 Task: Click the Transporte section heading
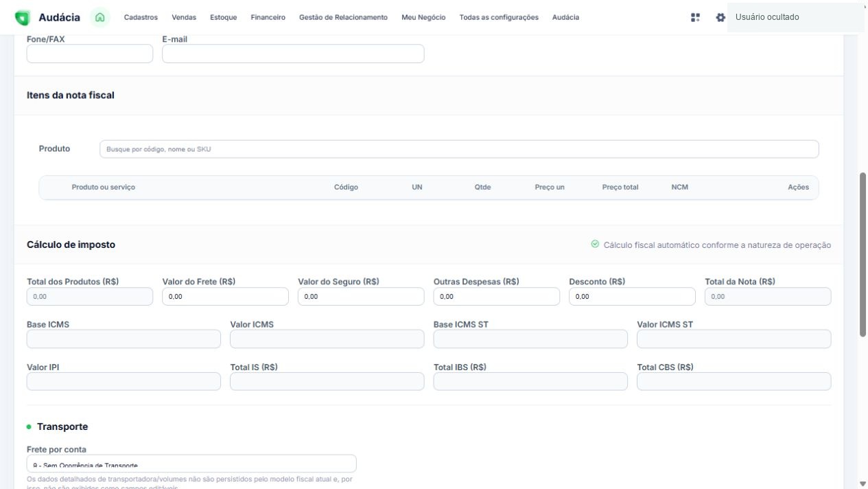[x=62, y=427]
